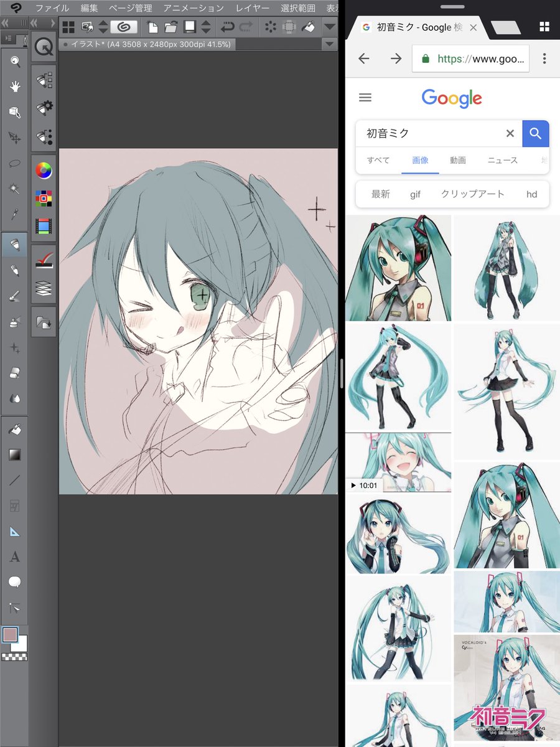560x747 pixels.
Task: Select the Gradient tool
Action: (x=14, y=454)
